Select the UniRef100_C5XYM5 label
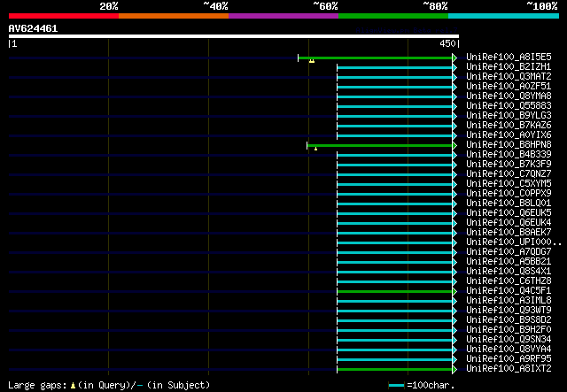Viewport: 567px width, 392px height. [x=509, y=183]
